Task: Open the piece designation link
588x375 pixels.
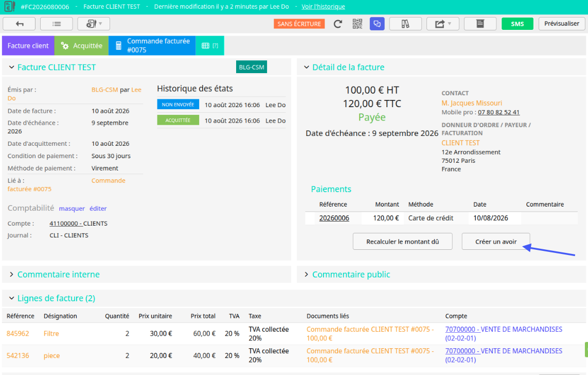Action: click(x=51, y=355)
